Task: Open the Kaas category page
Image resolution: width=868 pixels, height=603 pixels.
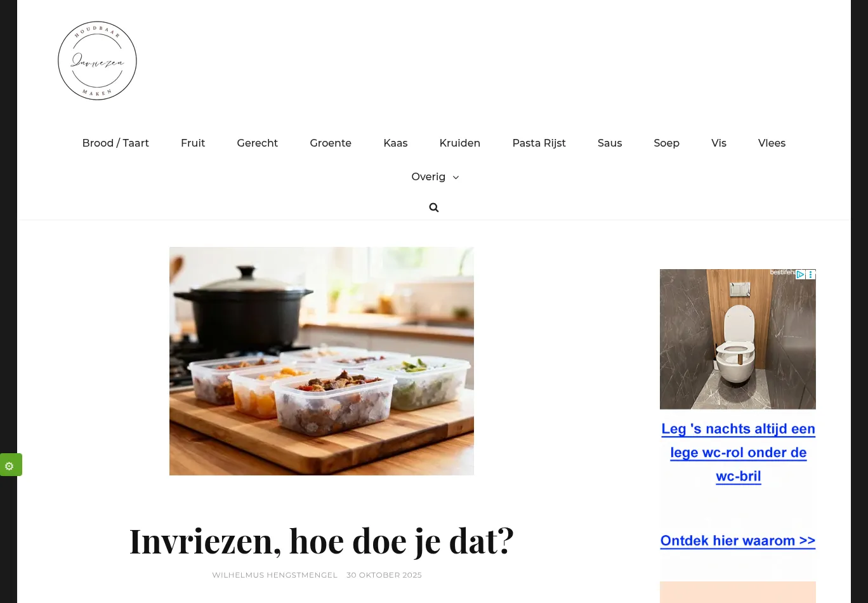Action: click(x=395, y=143)
